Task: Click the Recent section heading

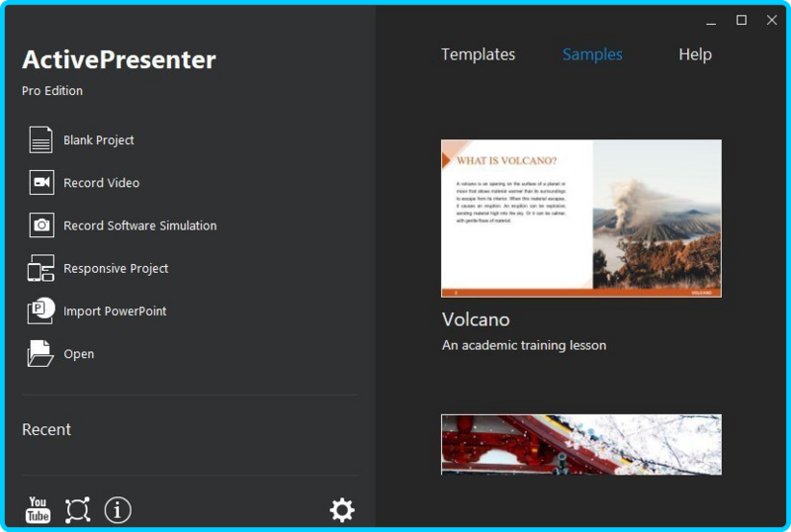Action: pos(46,429)
